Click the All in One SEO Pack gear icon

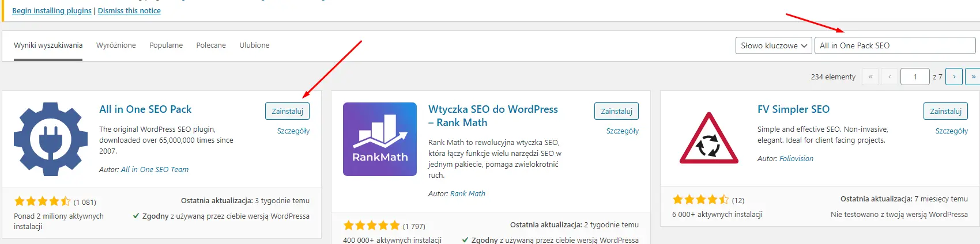coord(51,139)
